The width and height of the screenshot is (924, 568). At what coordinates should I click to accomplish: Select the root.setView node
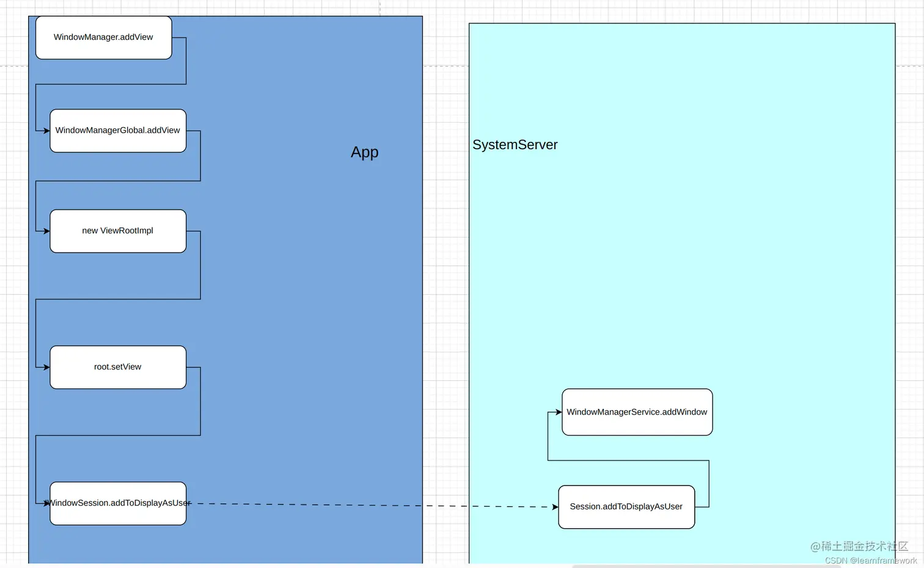118,367
